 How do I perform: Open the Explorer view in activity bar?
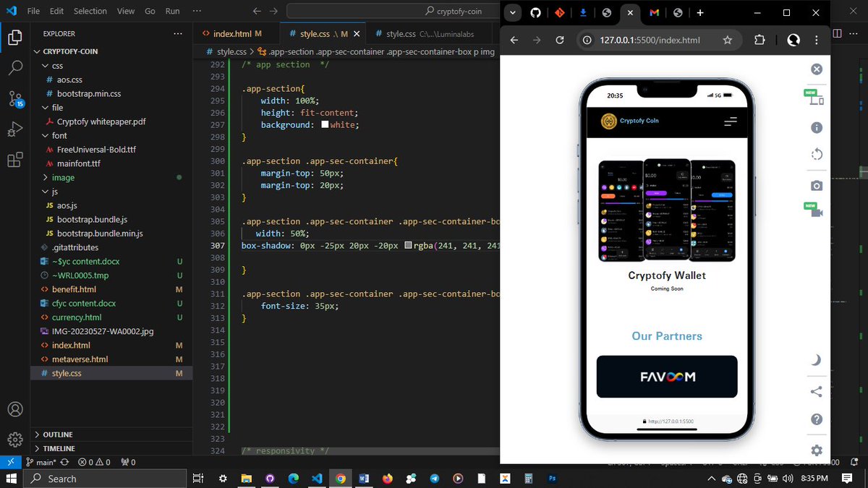point(15,38)
